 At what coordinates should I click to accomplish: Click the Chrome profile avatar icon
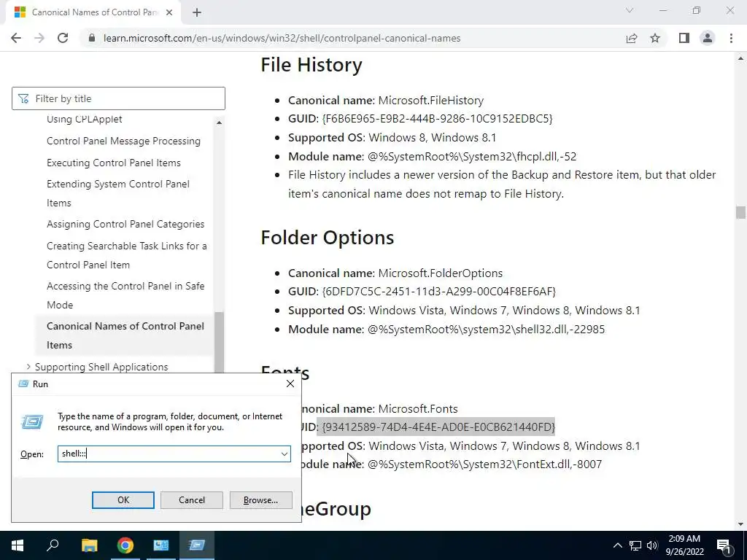point(708,38)
